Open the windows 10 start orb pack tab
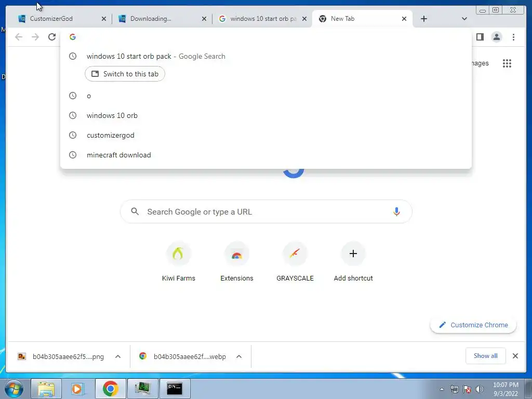 point(262,19)
